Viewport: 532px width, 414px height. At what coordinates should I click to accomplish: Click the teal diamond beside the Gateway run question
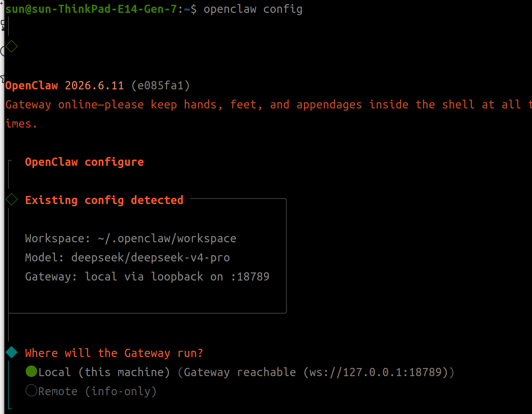pos(12,352)
